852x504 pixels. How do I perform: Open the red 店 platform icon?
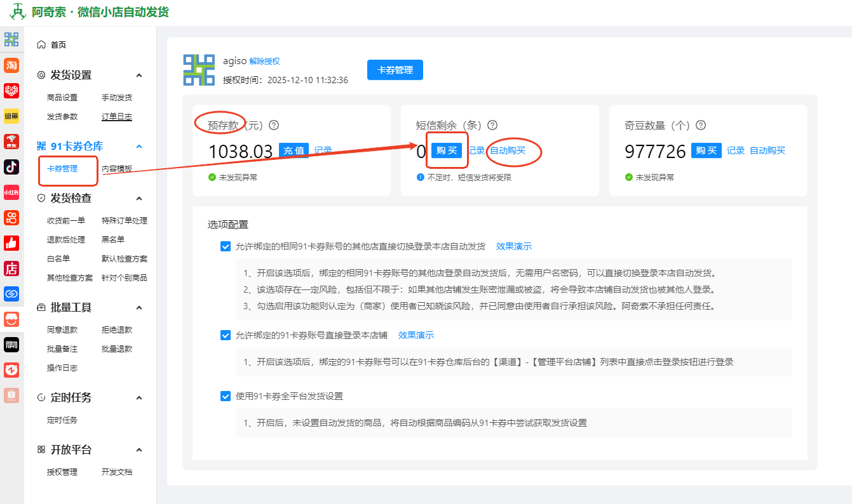(x=11, y=269)
